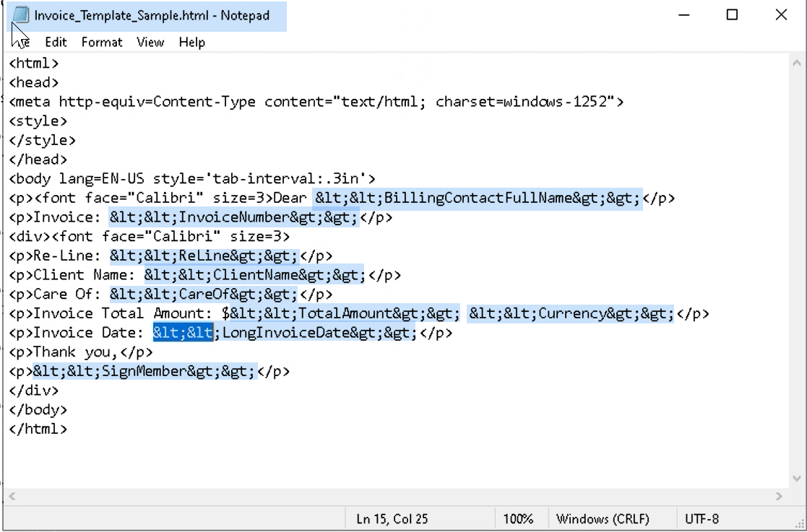Click the UTF-8 encoding indicator
Viewport: 807px width, 532px height.
click(702, 518)
